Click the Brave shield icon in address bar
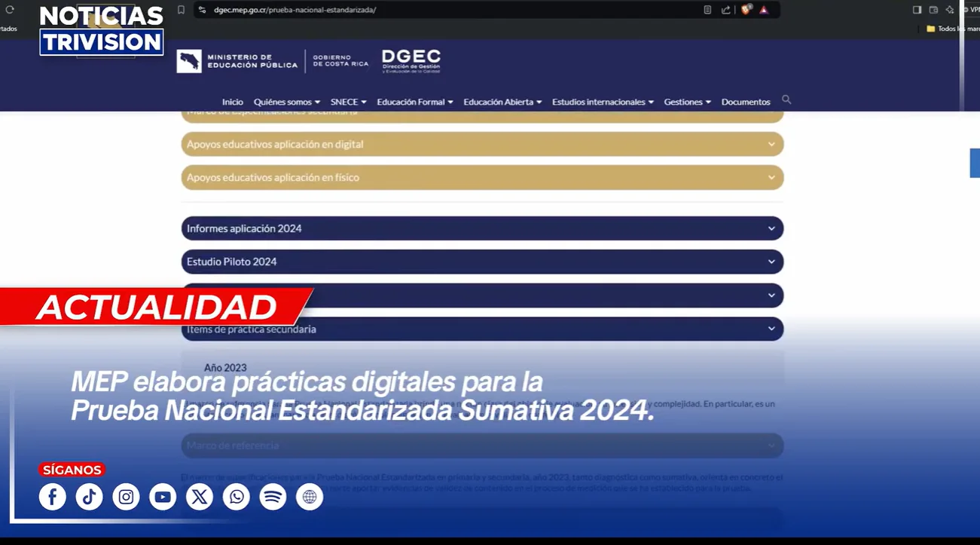Viewport: 980px width, 545px height. click(x=746, y=10)
